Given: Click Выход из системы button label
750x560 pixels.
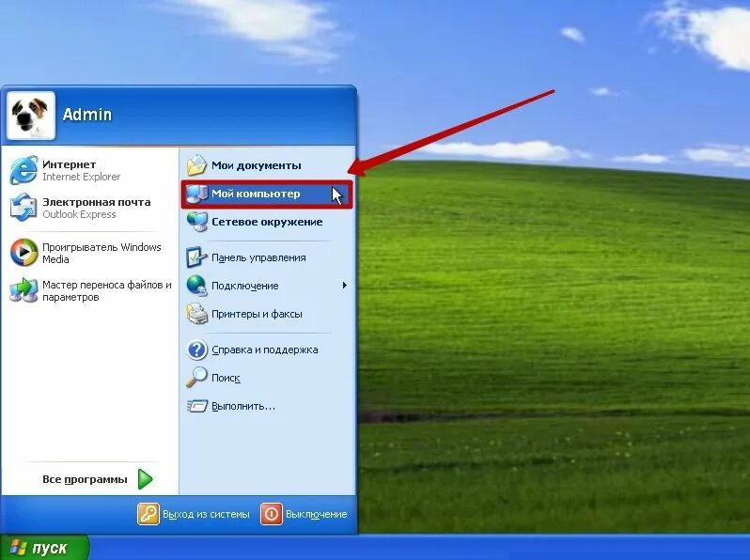Looking at the screenshot, I should coord(206,514).
